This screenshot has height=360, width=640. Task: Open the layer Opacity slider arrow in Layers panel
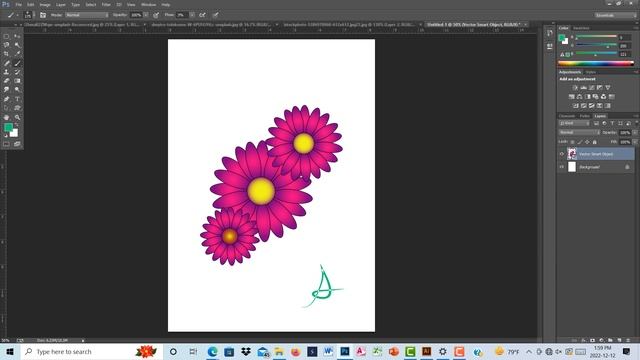(635, 133)
